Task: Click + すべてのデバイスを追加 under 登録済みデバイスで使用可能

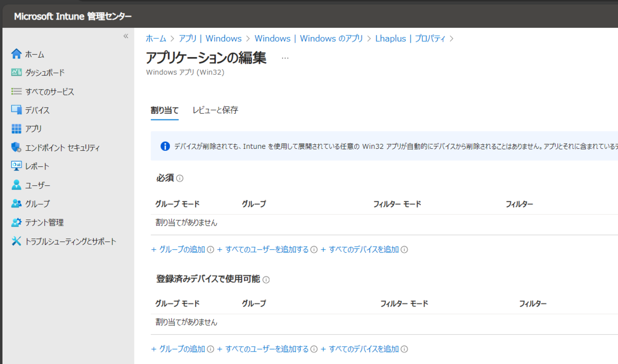Action: [359, 349]
